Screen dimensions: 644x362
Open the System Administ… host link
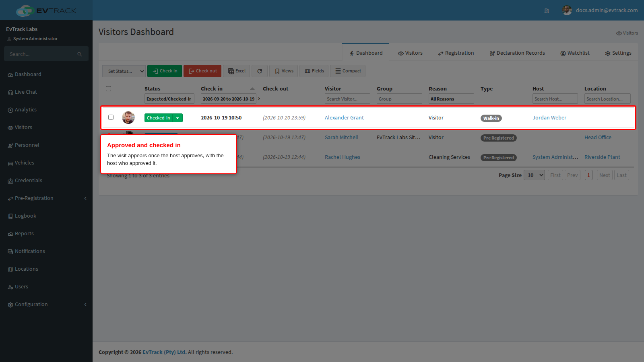click(x=555, y=157)
